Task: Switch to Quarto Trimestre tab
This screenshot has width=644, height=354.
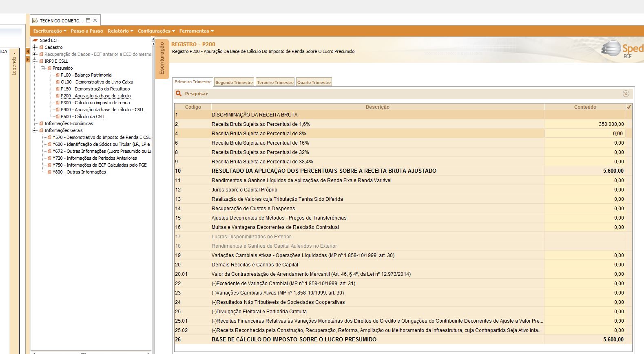Action: 314,82
